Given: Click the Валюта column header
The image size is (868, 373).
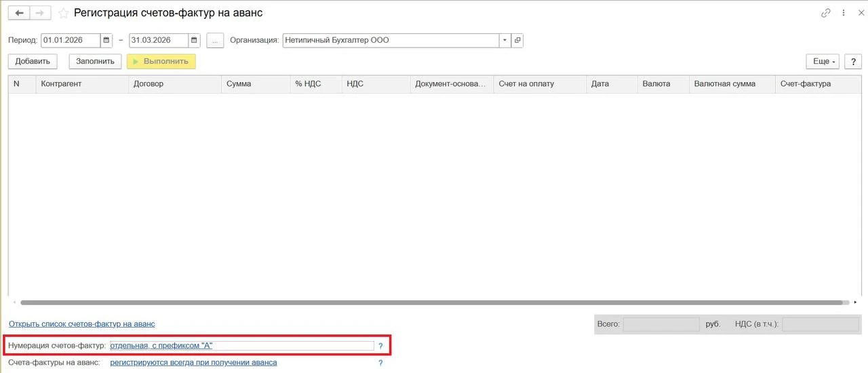Looking at the screenshot, I should (x=663, y=84).
